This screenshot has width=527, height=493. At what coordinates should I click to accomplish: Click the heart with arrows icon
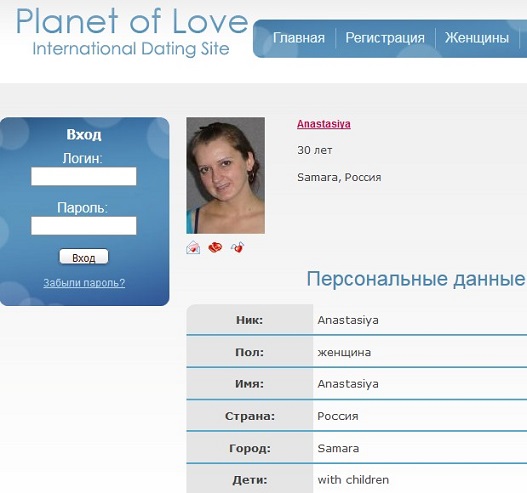237,247
